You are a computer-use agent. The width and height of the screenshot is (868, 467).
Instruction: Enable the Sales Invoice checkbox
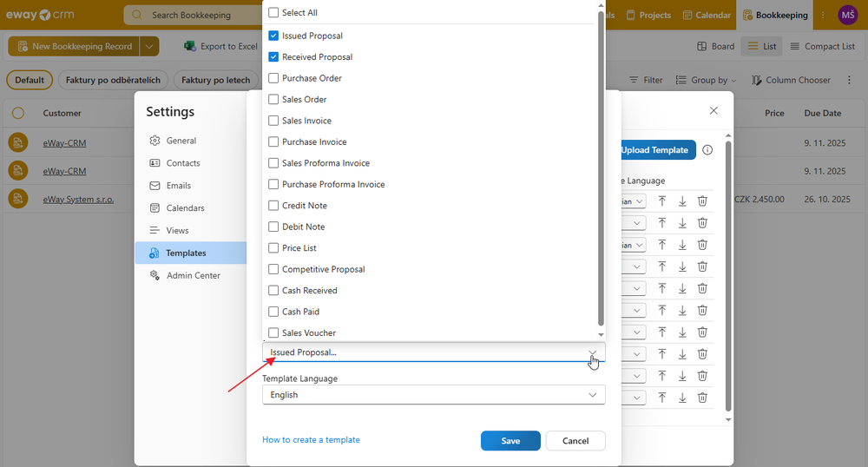pos(274,121)
